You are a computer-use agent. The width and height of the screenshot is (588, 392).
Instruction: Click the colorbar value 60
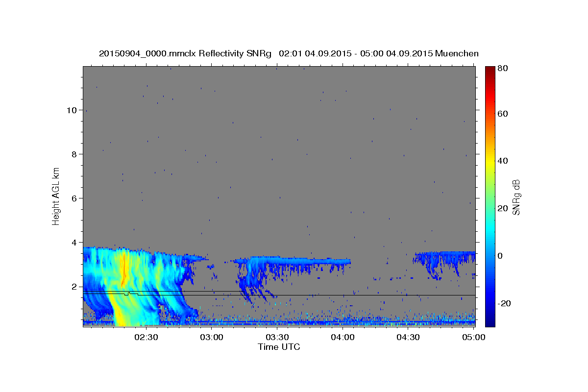tap(502, 114)
